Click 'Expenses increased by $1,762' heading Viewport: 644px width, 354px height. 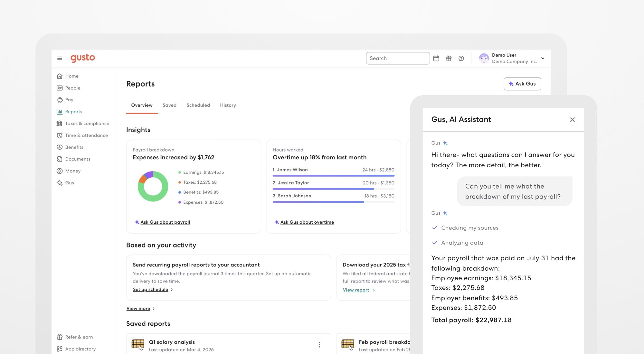pos(174,157)
